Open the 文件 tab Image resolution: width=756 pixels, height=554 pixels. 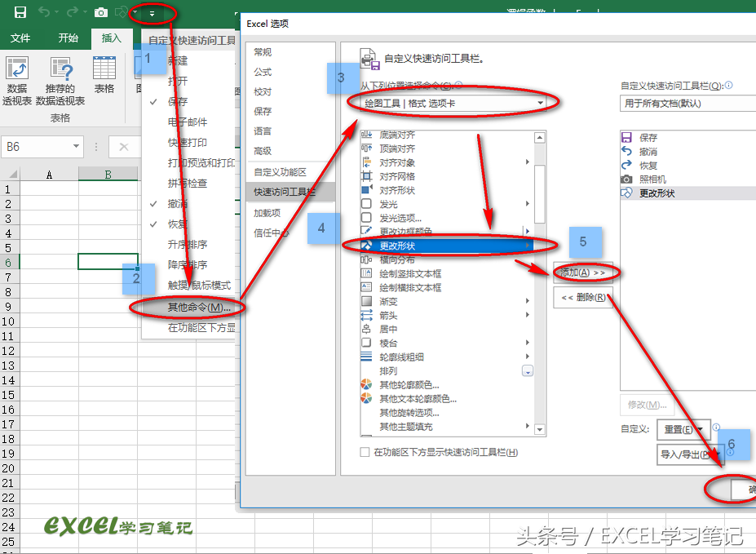(x=20, y=38)
